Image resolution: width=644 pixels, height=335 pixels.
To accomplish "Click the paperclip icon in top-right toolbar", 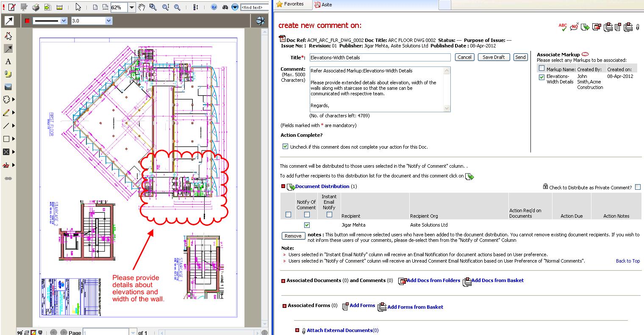I will click(638, 27).
